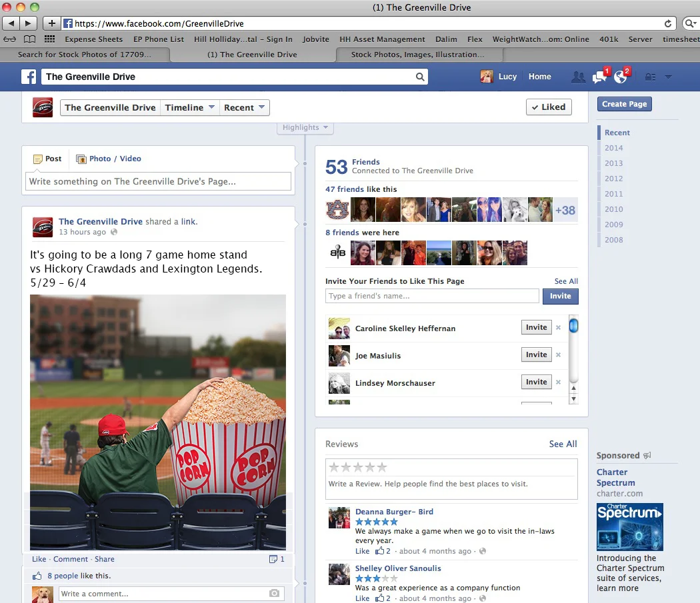Click the thumbs-up on Deanna Burger-Bird's review

379,551
